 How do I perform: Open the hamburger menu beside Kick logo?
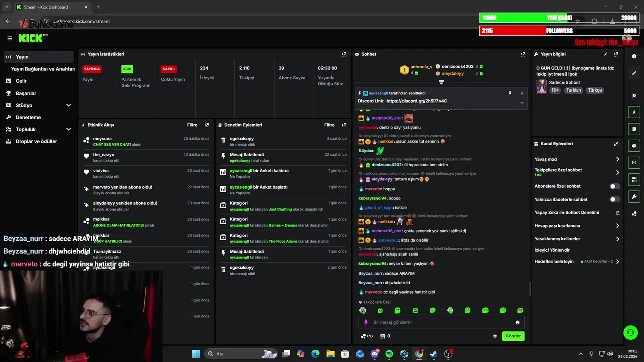(x=10, y=38)
